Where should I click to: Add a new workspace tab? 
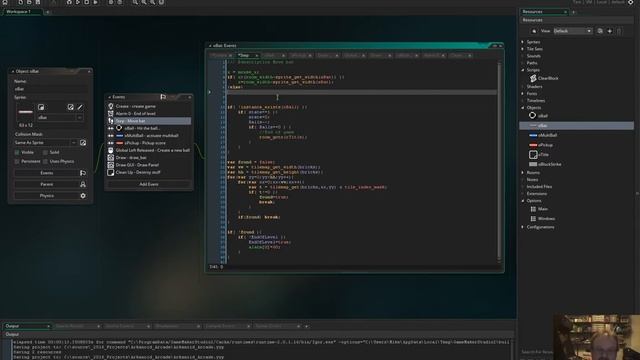(47, 12)
